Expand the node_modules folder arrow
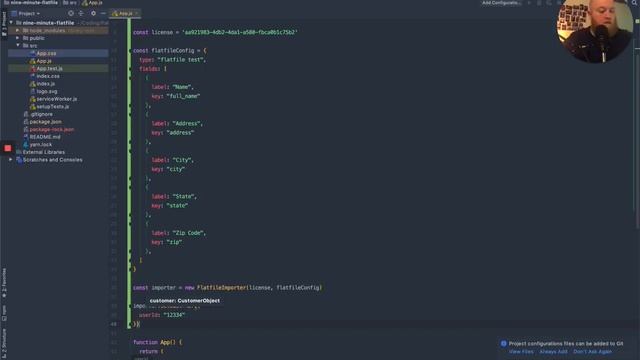This screenshot has width=640, height=360. click(18, 31)
